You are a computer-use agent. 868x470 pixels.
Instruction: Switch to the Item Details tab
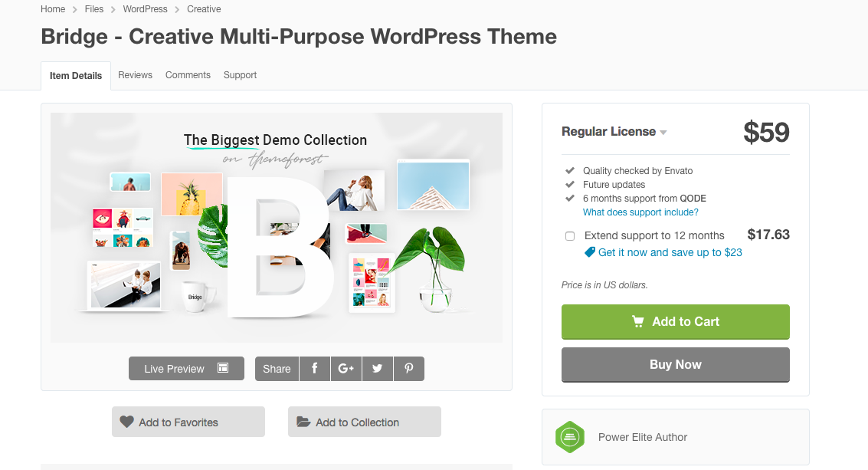pyautogui.click(x=76, y=76)
